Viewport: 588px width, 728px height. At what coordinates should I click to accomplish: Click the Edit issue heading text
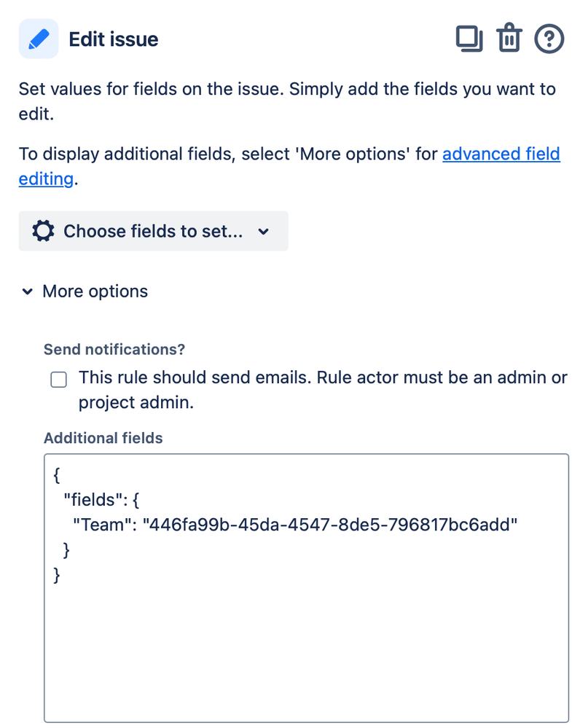pos(113,39)
